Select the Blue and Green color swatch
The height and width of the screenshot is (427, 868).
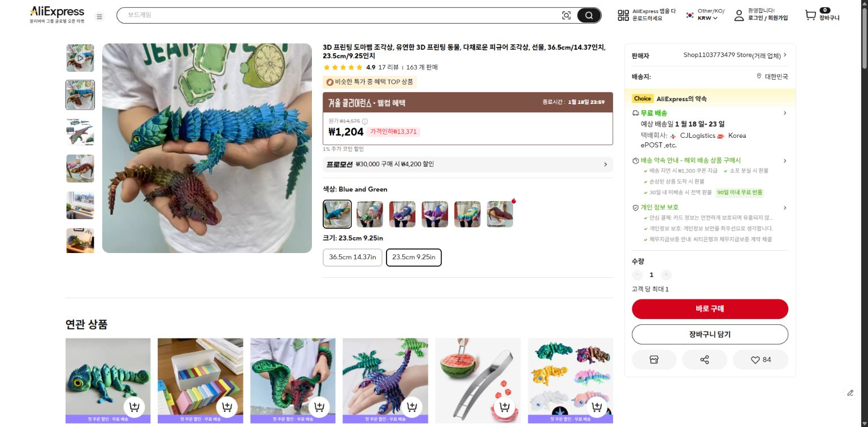point(337,214)
